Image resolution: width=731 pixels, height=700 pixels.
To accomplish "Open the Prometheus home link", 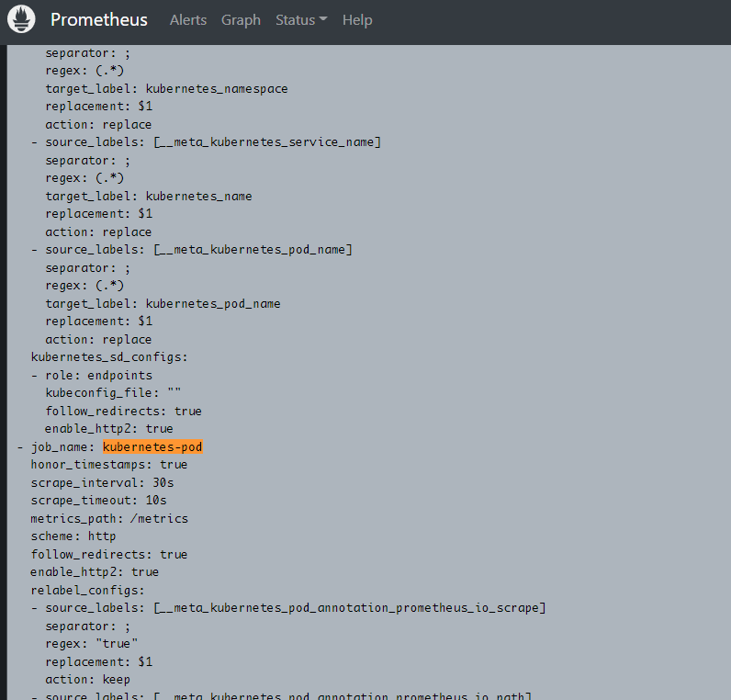I will click(x=99, y=19).
